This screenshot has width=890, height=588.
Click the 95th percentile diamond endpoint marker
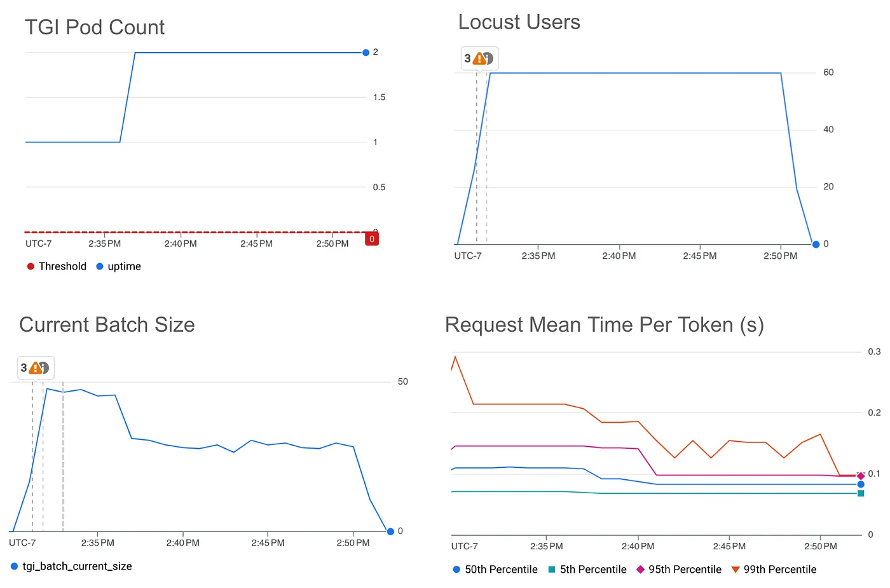(x=861, y=475)
